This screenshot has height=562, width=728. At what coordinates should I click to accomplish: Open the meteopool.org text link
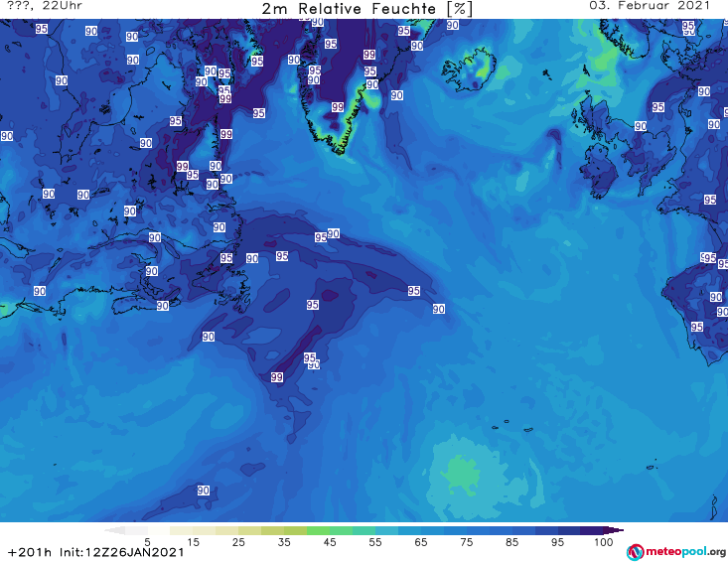685,552
